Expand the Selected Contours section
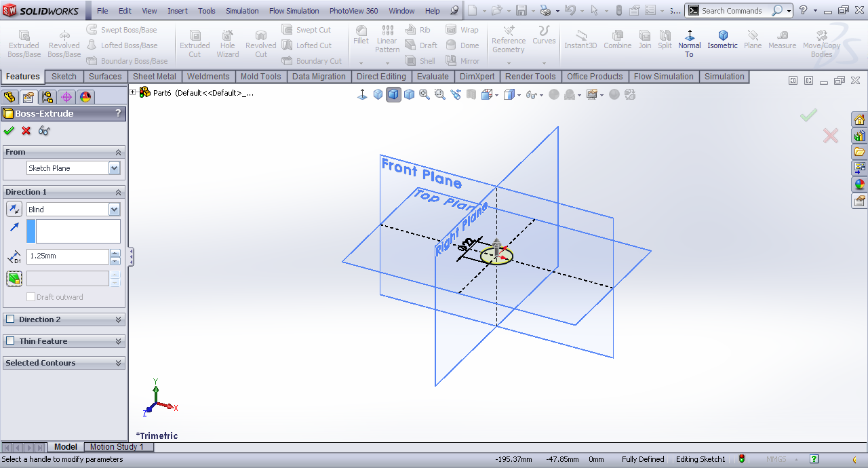 click(x=119, y=363)
